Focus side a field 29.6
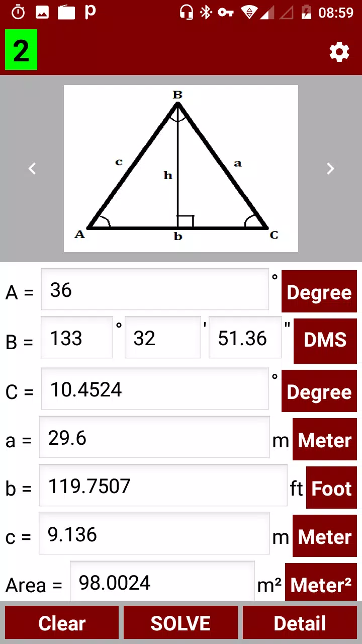This screenshot has height=644, width=362. pyautogui.click(x=154, y=437)
